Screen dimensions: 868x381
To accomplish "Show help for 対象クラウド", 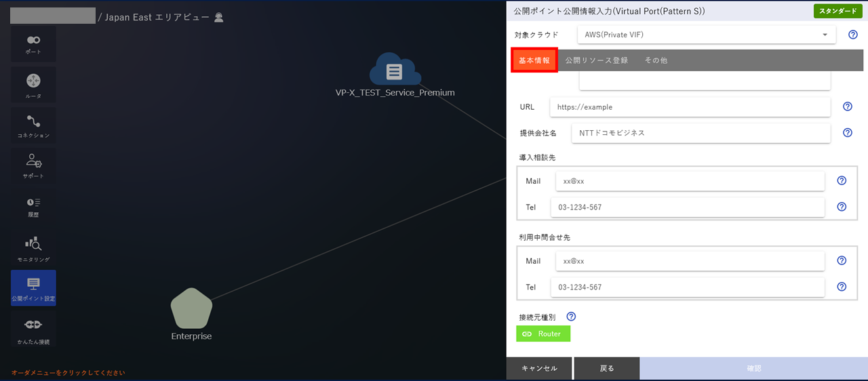I will [x=853, y=35].
